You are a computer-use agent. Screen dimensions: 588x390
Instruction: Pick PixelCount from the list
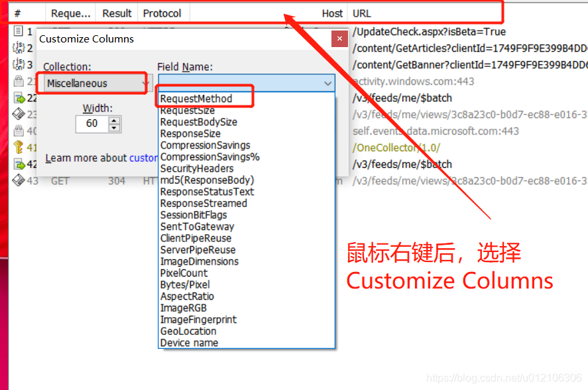tap(184, 273)
